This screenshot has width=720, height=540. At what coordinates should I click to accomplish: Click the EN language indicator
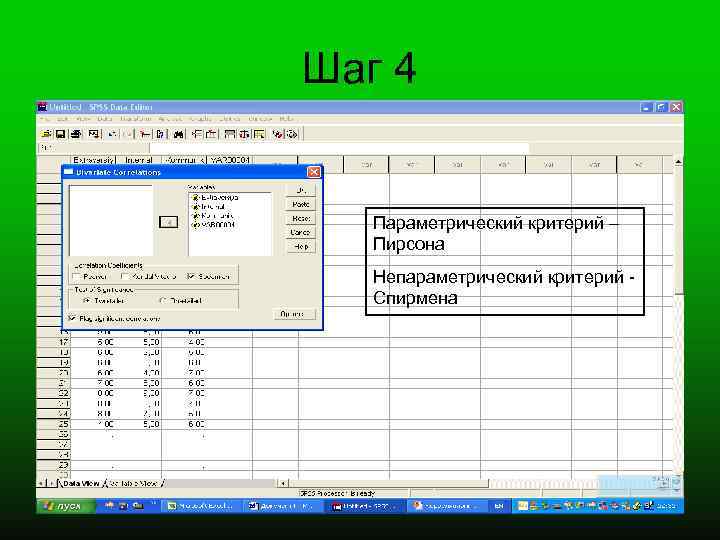pyautogui.click(x=499, y=506)
